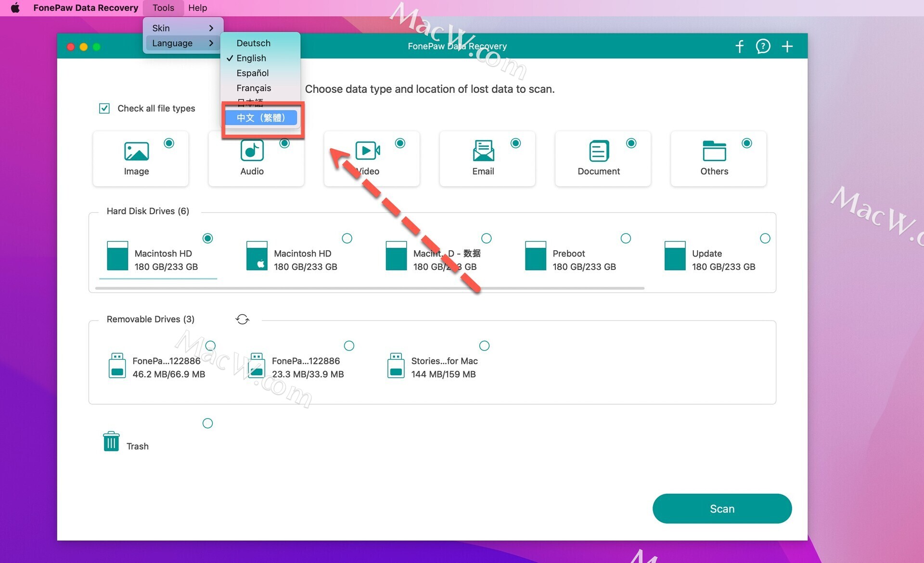Click the Preboot disk icon
Image resolution: width=924 pixels, height=563 pixels.
click(x=535, y=256)
